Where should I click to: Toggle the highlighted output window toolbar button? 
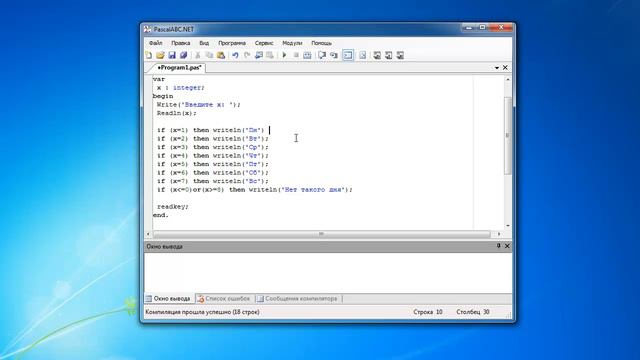tap(348, 55)
